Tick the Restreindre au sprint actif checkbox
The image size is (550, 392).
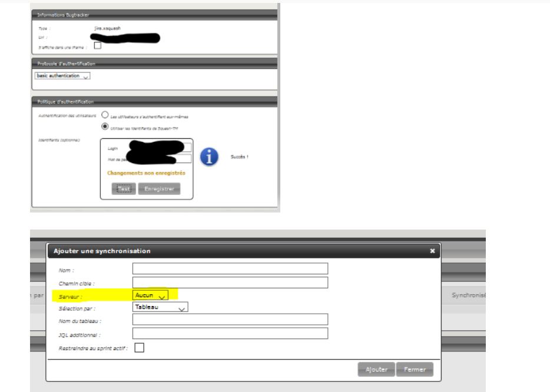click(140, 348)
